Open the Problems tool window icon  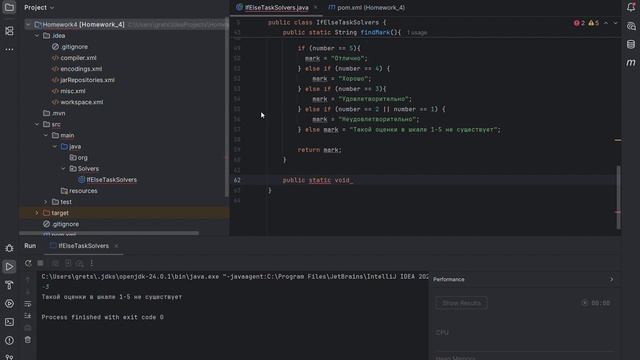pos(9,340)
